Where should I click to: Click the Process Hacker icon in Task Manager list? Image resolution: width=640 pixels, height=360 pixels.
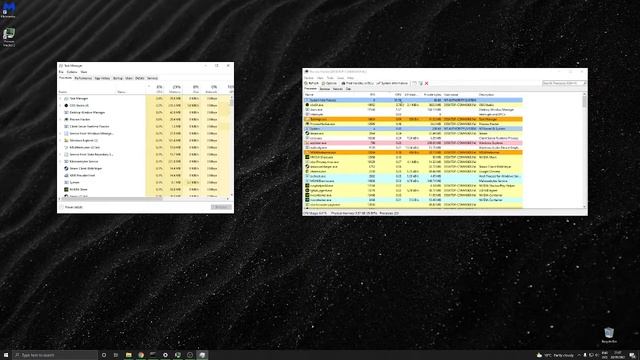pos(66,119)
